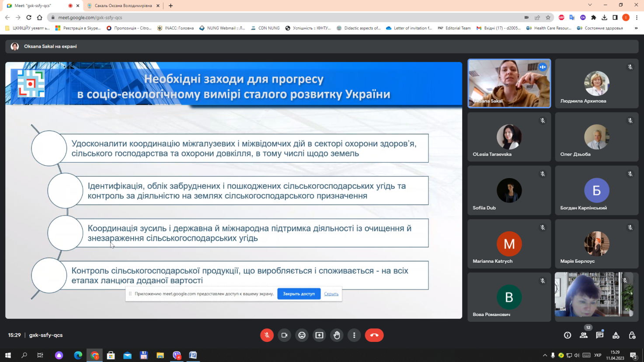Open more options via the three-dot menu
The height and width of the screenshot is (362, 644).
[354, 335]
